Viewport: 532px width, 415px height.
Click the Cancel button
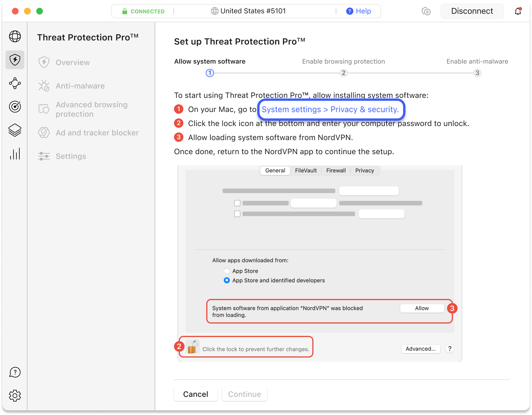coord(195,394)
